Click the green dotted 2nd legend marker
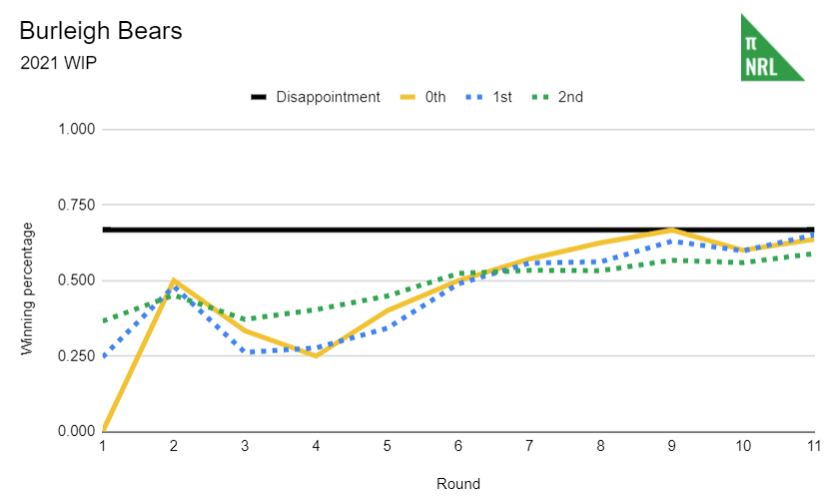This screenshot has height=504, width=831. coord(541,98)
